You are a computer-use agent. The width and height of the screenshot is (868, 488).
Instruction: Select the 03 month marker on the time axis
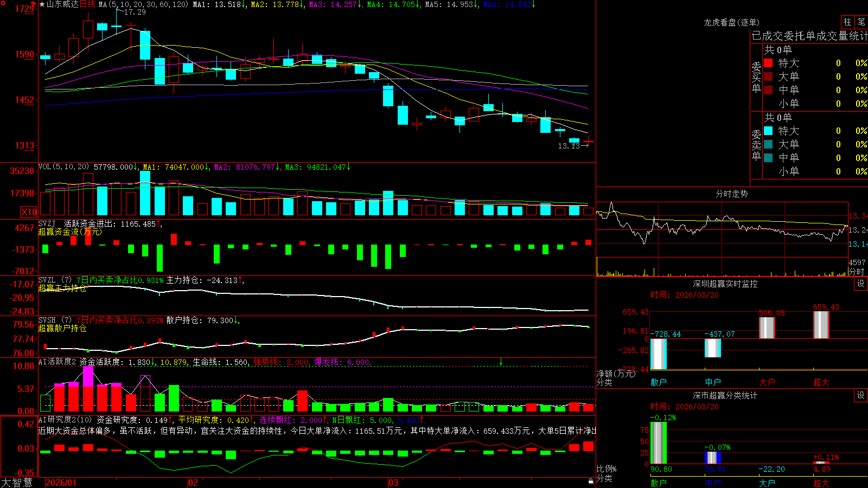(393, 483)
